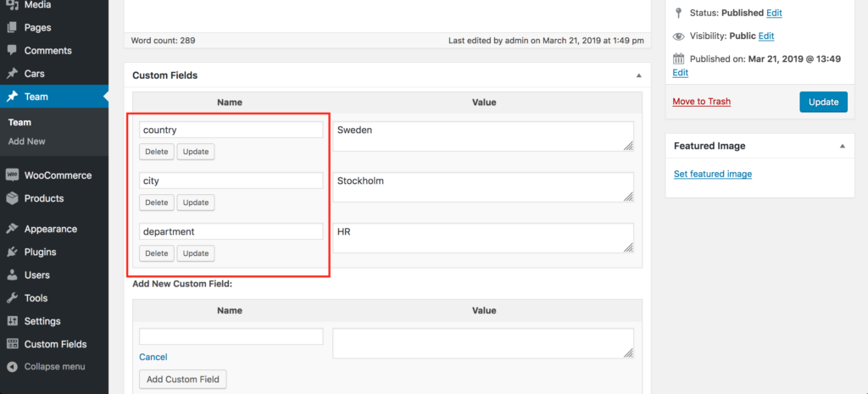868x394 pixels.
Task: Click the Settings sliders icon
Action: click(12, 321)
